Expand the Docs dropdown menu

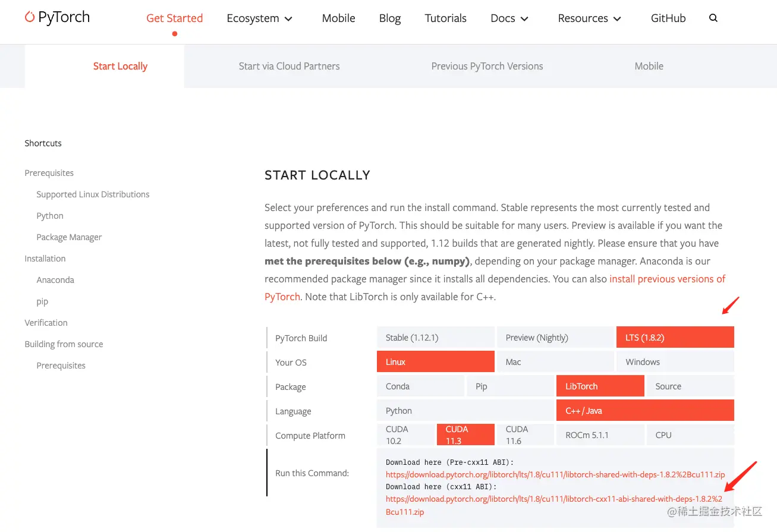pyautogui.click(x=509, y=18)
